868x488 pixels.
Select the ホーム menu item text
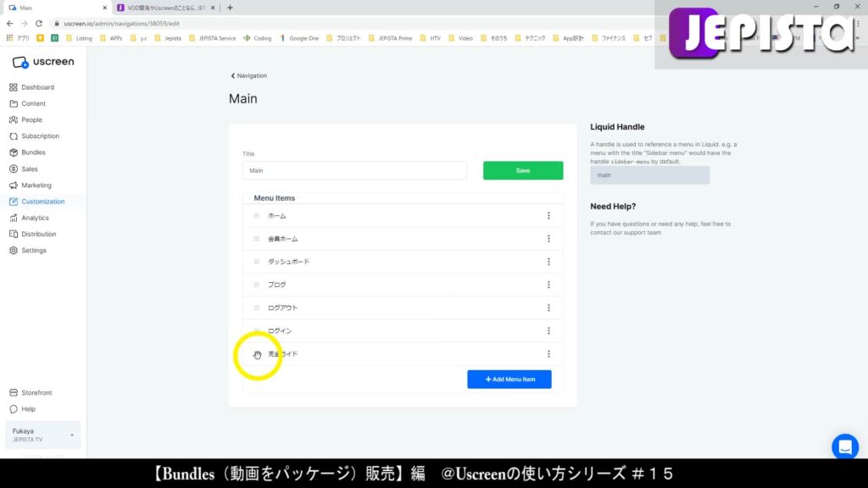point(277,216)
